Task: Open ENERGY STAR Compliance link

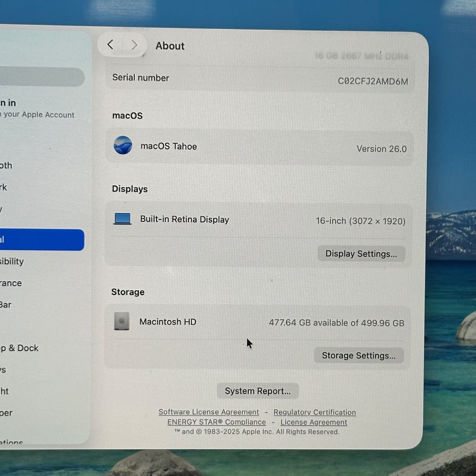Action: tap(216, 422)
